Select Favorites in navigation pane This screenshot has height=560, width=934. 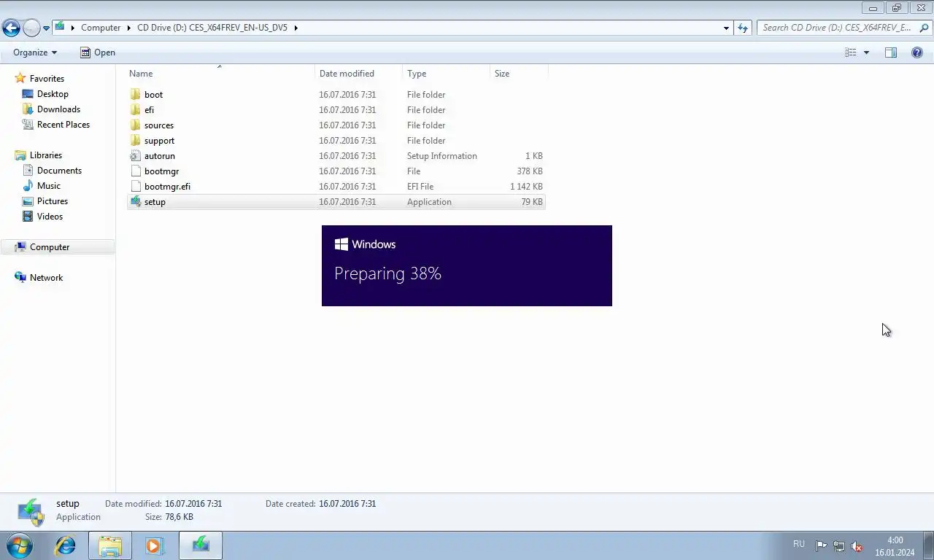coord(47,79)
